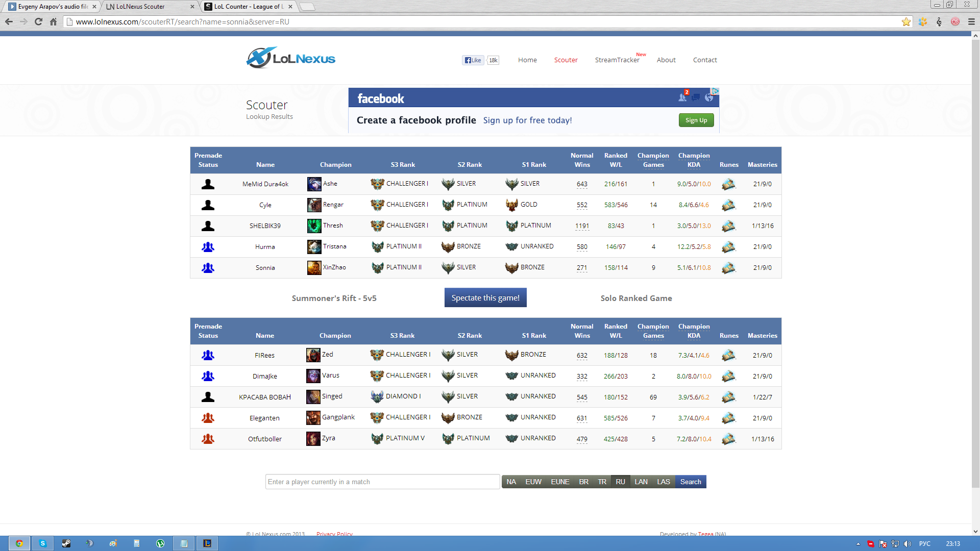The image size is (980, 551).
Task: Open runes icon for Cyle
Action: 728,205
